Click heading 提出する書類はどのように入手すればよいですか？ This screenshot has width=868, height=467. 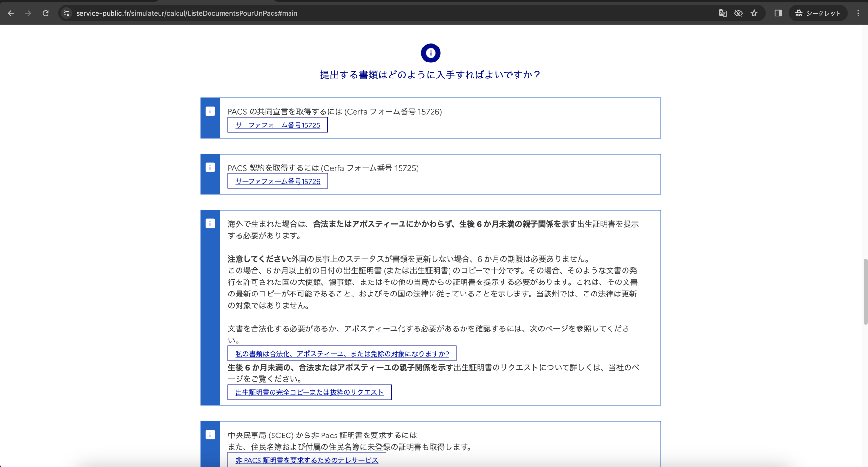tap(431, 75)
